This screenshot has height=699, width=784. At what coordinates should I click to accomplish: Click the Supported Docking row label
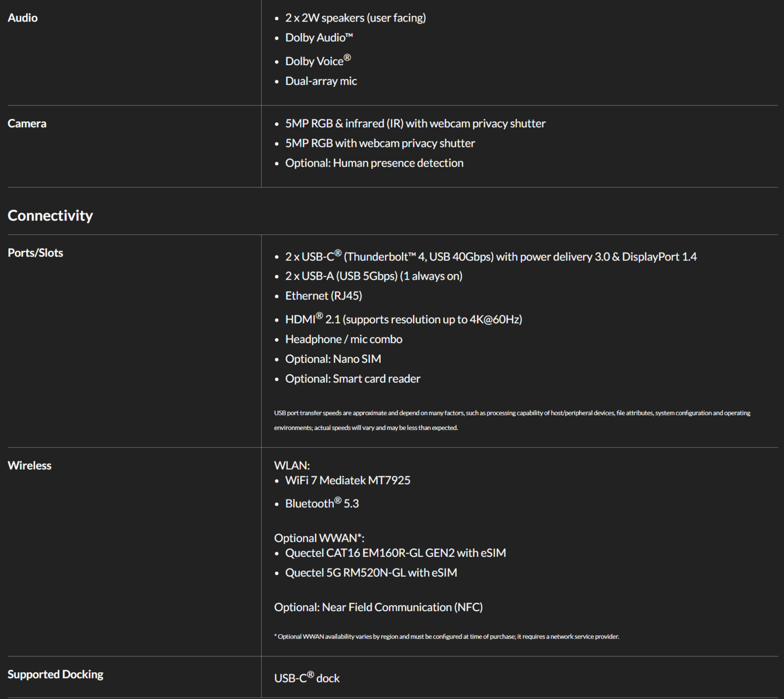click(55, 675)
